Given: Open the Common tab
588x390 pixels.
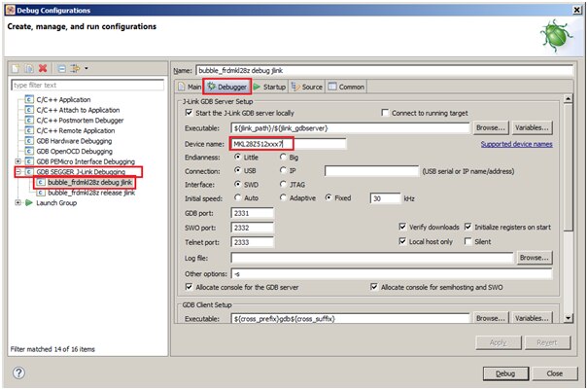Looking at the screenshot, I should 345,87.
